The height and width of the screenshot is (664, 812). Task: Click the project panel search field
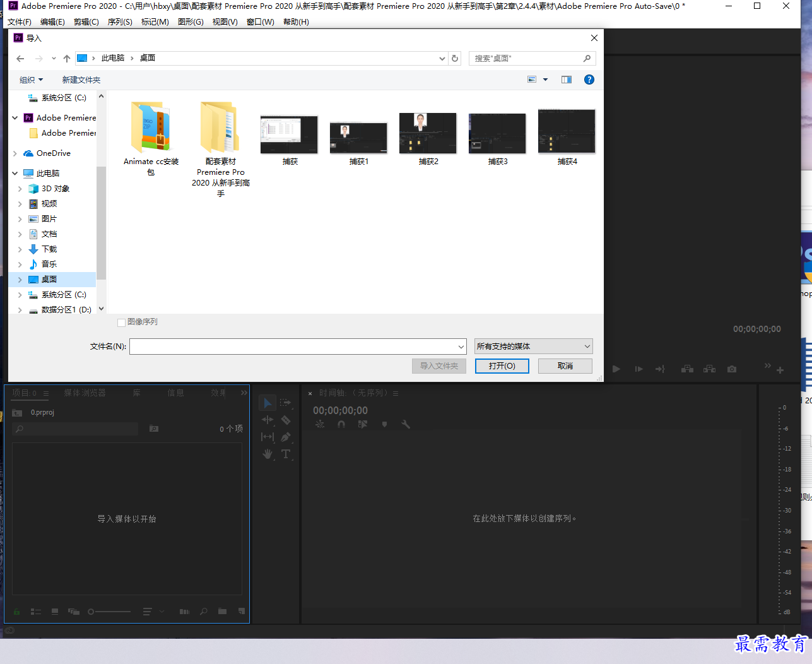pyautogui.click(x=75, y=429)
